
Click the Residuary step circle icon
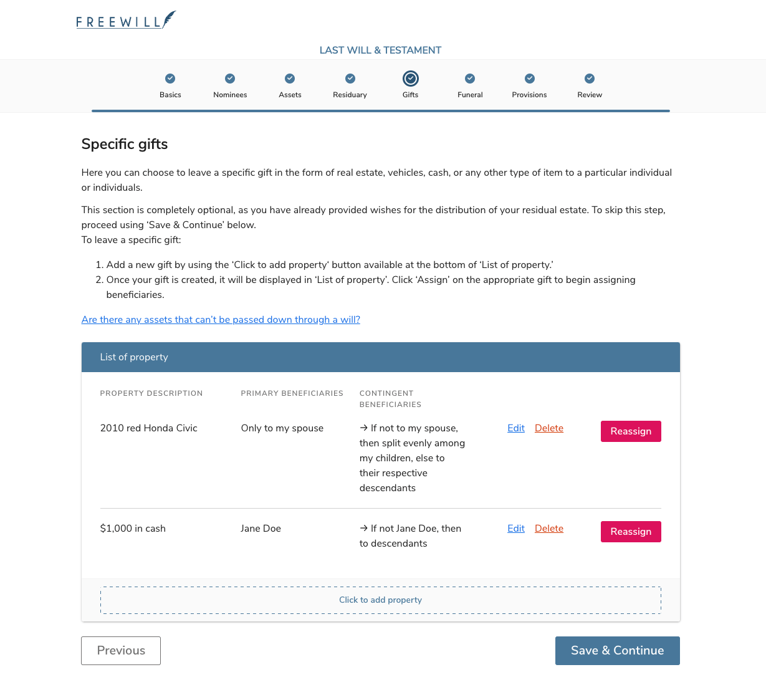pos(350,79)
